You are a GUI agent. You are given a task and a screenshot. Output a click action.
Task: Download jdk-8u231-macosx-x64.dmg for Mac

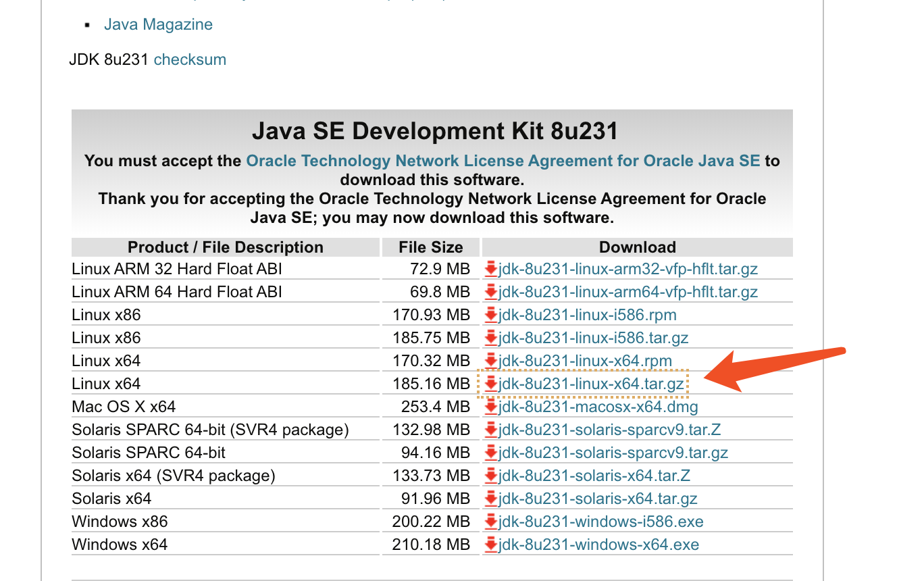pos(598,407)
